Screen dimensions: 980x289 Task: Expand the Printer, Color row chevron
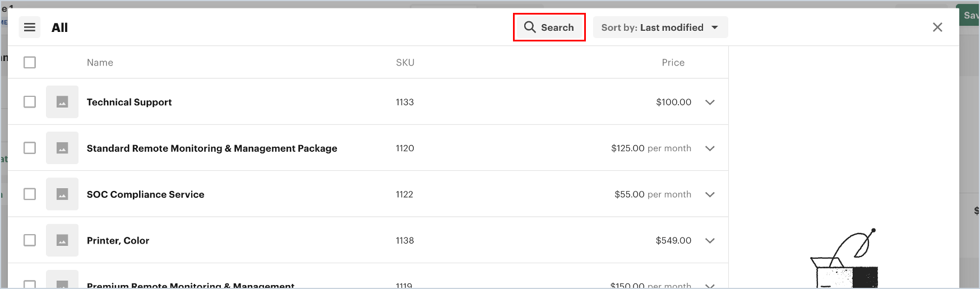tap(710, 241)
